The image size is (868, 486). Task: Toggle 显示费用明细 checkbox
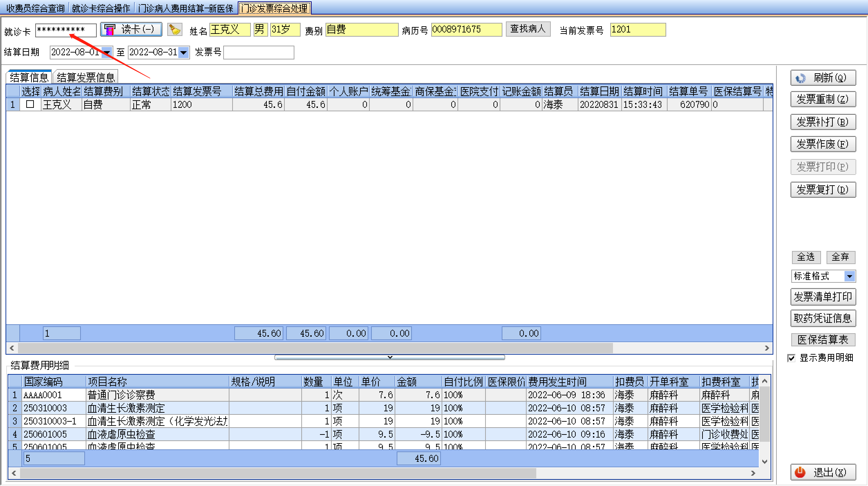pyautogui.click(x=791, y=358)
